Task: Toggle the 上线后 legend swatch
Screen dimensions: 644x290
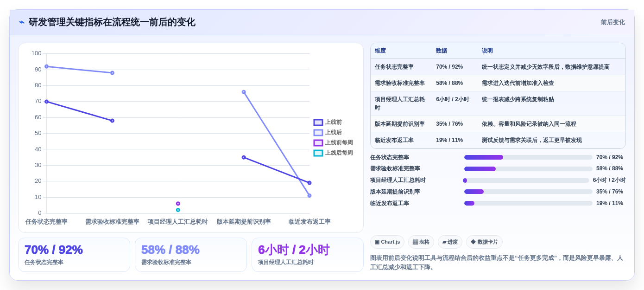Action: coord(318,133)
